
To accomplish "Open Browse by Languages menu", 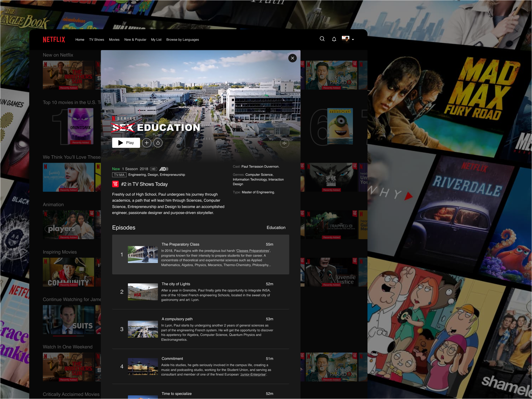I will (x=182, y=40).
